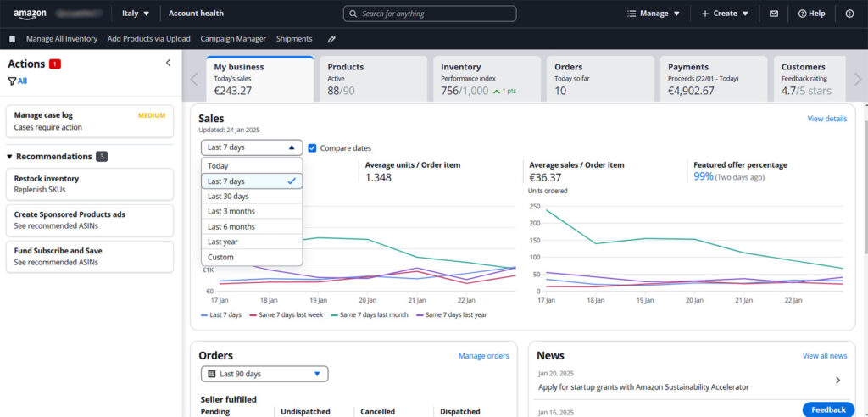The width and height of the screenshot is (868, 417).
Task: Open the news article chevron arrow
Action: [x=838, y=380]
